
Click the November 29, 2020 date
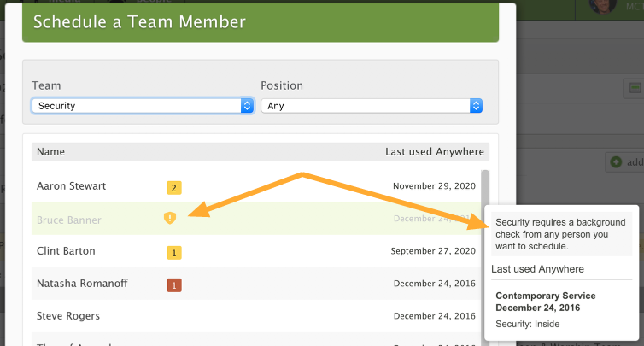434,185
